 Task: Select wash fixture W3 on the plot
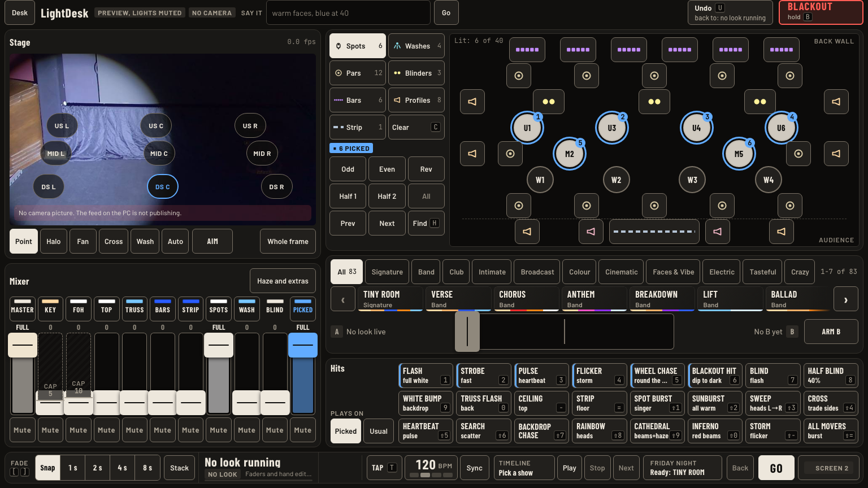(x=692, y=180)
